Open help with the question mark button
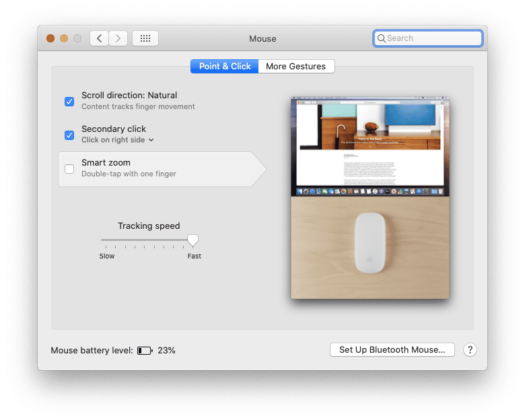Screen dimensions: 525x420 point(470,350)
